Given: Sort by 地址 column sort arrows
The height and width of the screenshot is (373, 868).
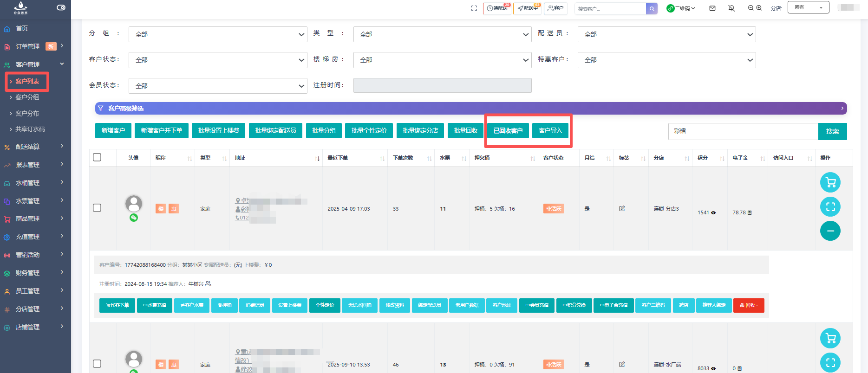Looking at the screenshot, I should (317, 158).
